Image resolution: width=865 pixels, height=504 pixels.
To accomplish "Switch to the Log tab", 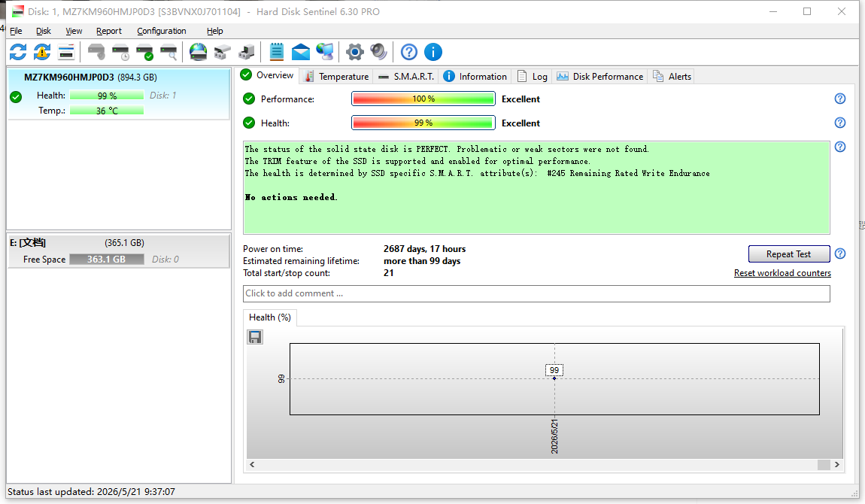I will point(533,77).
